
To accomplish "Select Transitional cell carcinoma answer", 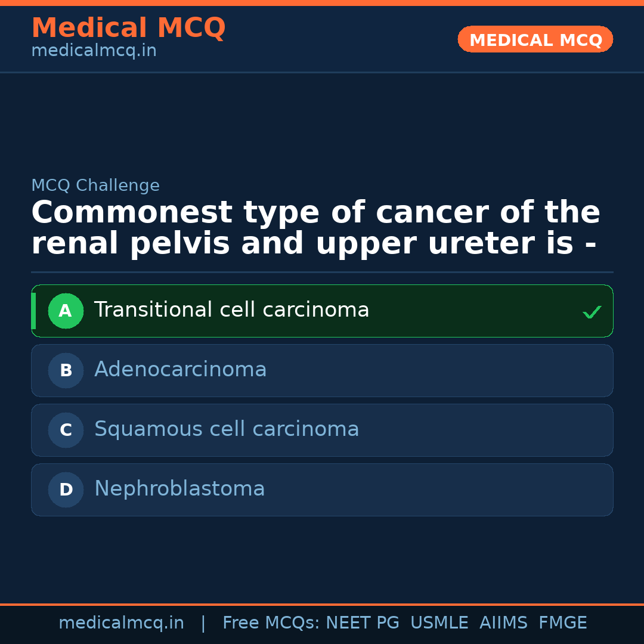I will [x=231, y=310].
